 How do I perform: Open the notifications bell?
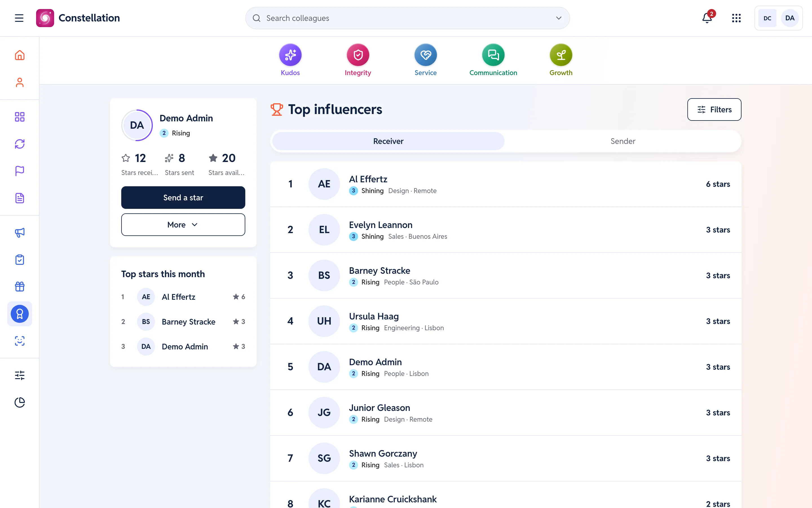point(707,18)
